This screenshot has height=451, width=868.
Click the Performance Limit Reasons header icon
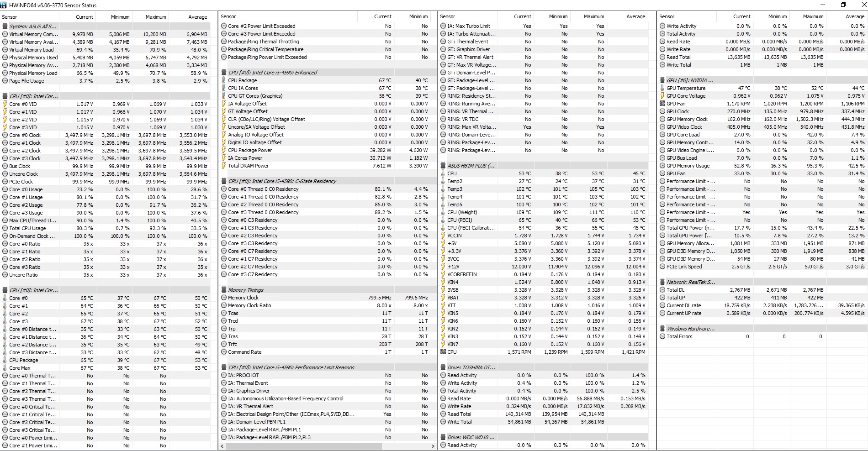coord(224,367)
